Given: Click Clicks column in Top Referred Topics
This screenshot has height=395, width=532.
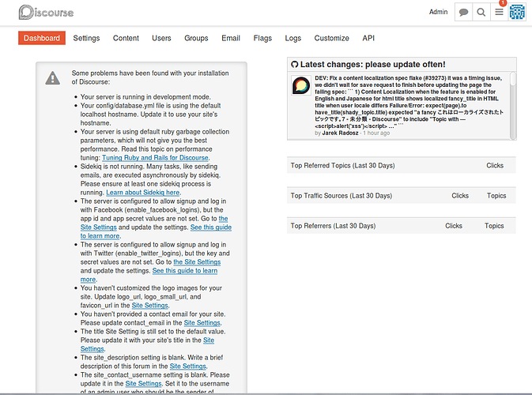Looking at the screenshot, I should pos(495,165).
